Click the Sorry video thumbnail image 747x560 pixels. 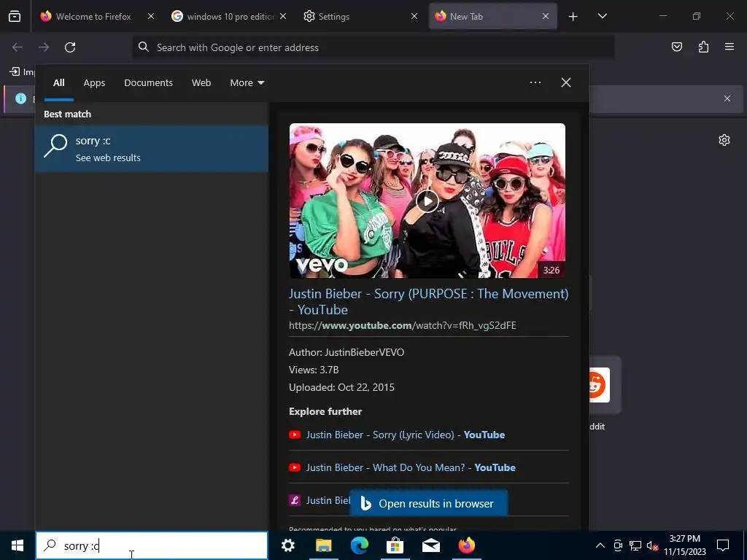(427, 201)
